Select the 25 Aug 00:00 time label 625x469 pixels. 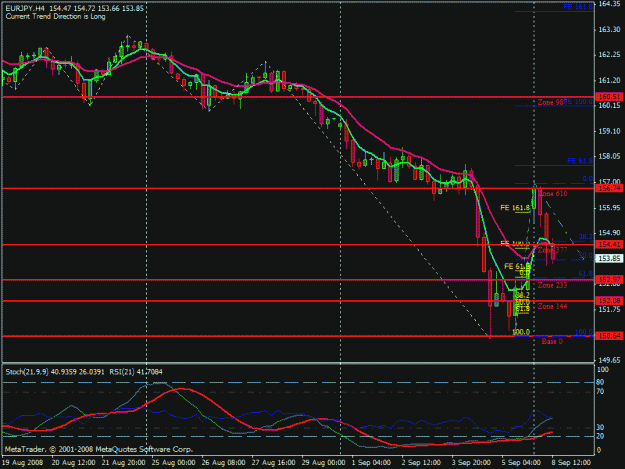pyautogui.click(x=173, y=463)
